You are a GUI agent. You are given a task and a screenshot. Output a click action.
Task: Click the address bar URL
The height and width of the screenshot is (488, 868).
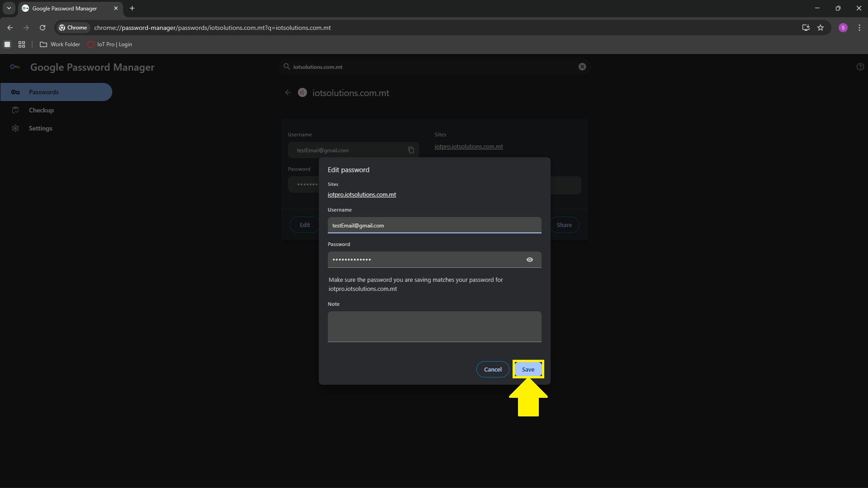click(212, 28)
